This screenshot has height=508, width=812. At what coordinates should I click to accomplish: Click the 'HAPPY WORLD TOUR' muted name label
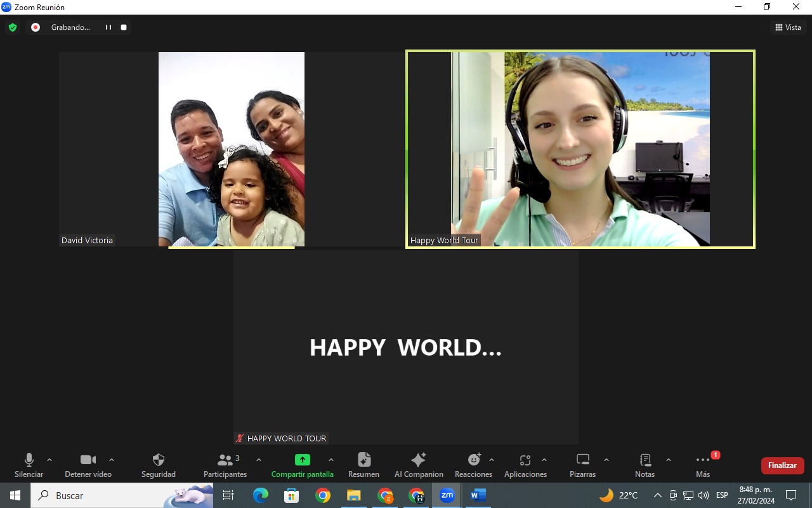281,438
